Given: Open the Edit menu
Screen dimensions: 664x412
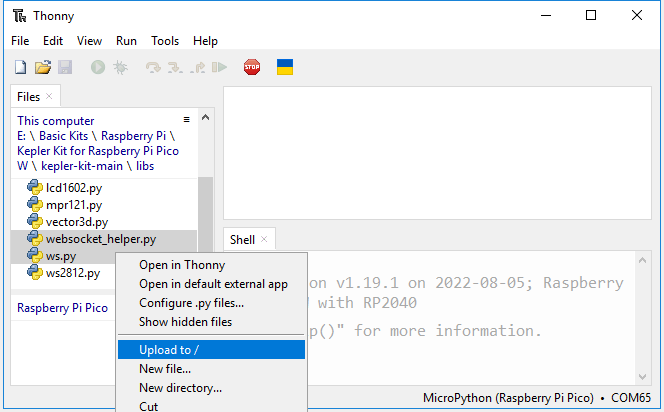Looking at the screenshot, I should coord(53,41).
